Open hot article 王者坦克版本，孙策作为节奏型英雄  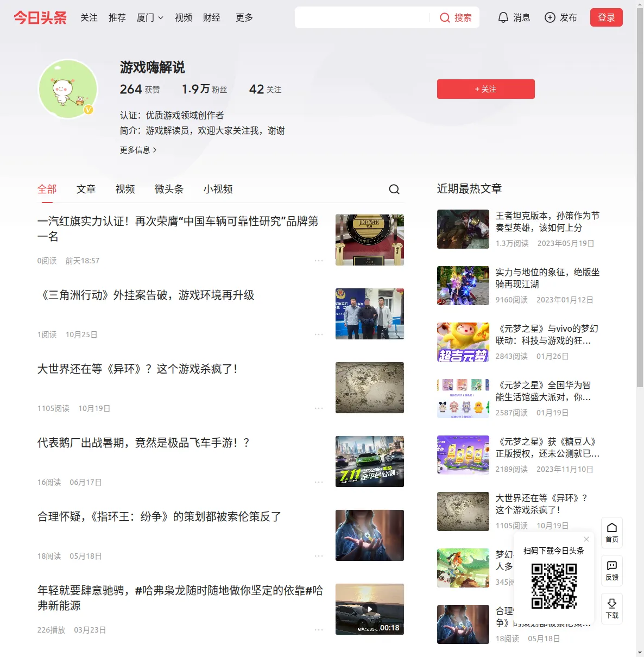[x=547, y=222]
